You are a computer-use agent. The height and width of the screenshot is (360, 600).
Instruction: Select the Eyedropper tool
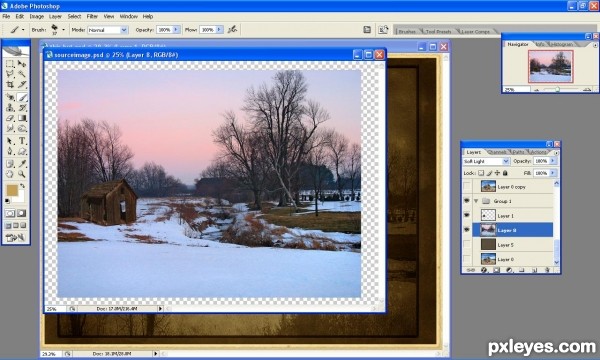click(22, 164)
